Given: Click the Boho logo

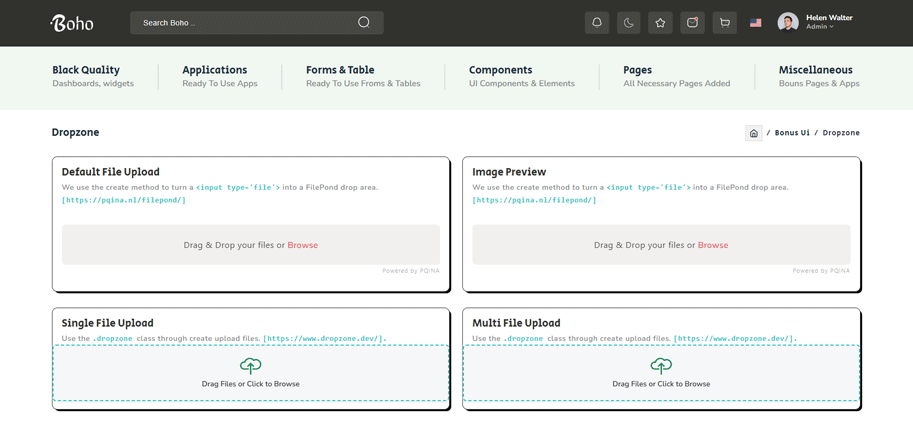Looking at the screenshot, I should pyautogui.click(x=72, y=23).
